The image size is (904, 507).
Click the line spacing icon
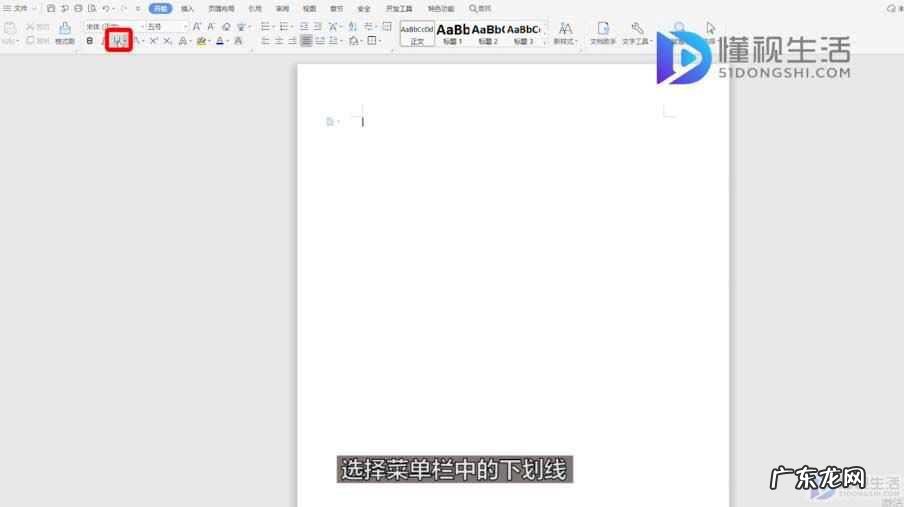click(x=333, y=41)
